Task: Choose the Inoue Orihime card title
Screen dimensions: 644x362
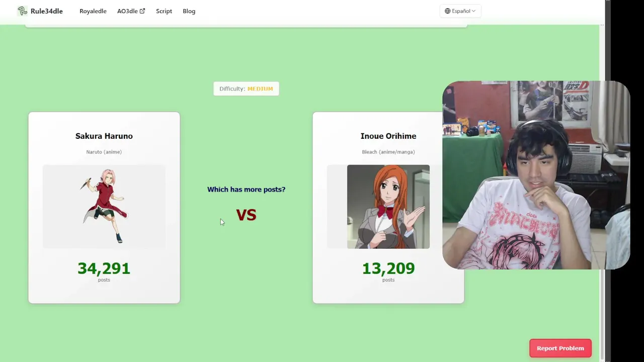Action: pos(388,136)
